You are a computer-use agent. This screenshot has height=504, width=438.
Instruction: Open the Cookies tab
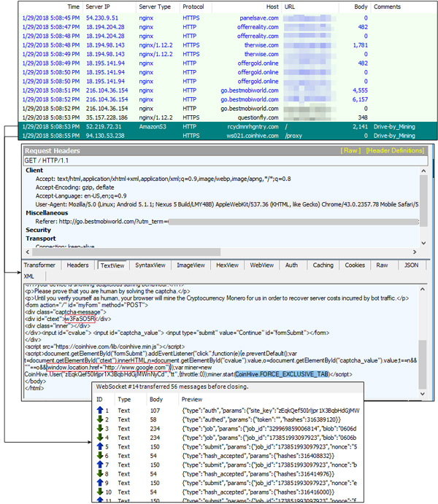click(x=355, y=265)
